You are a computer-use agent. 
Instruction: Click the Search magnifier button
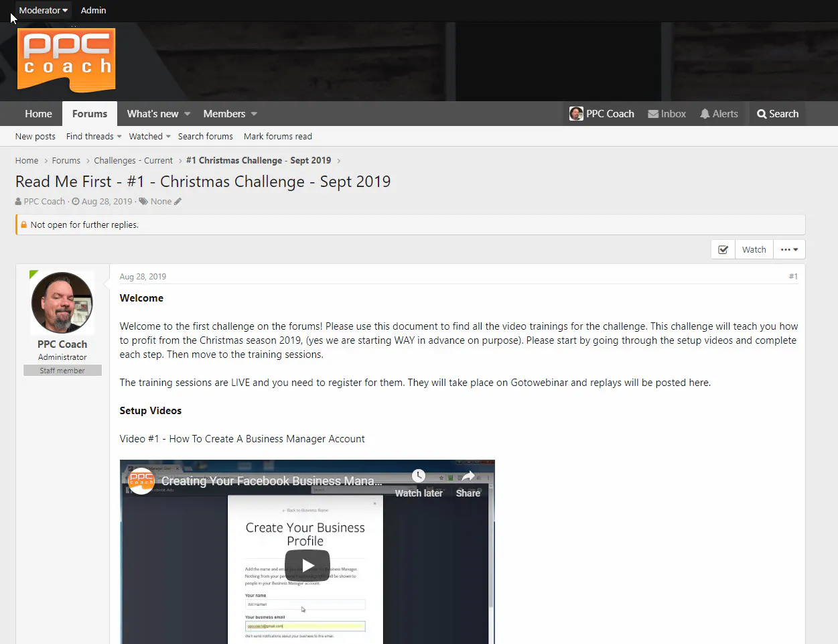coord(778,114)
